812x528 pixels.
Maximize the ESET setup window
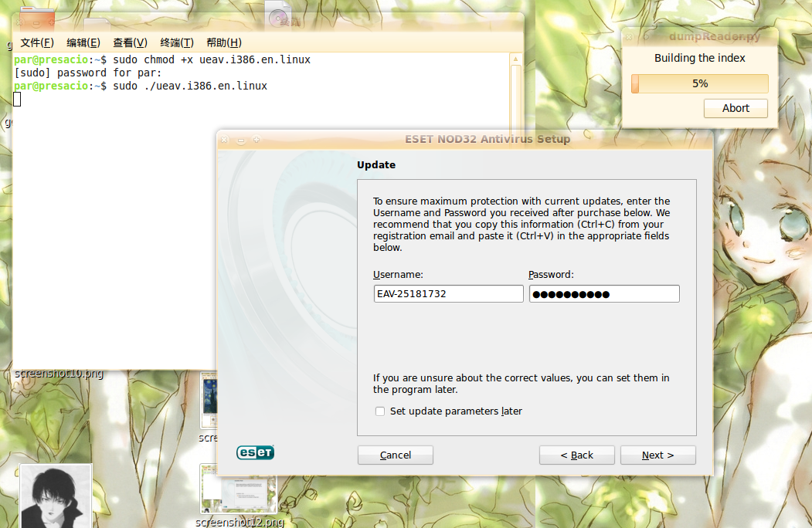point(256,140)
